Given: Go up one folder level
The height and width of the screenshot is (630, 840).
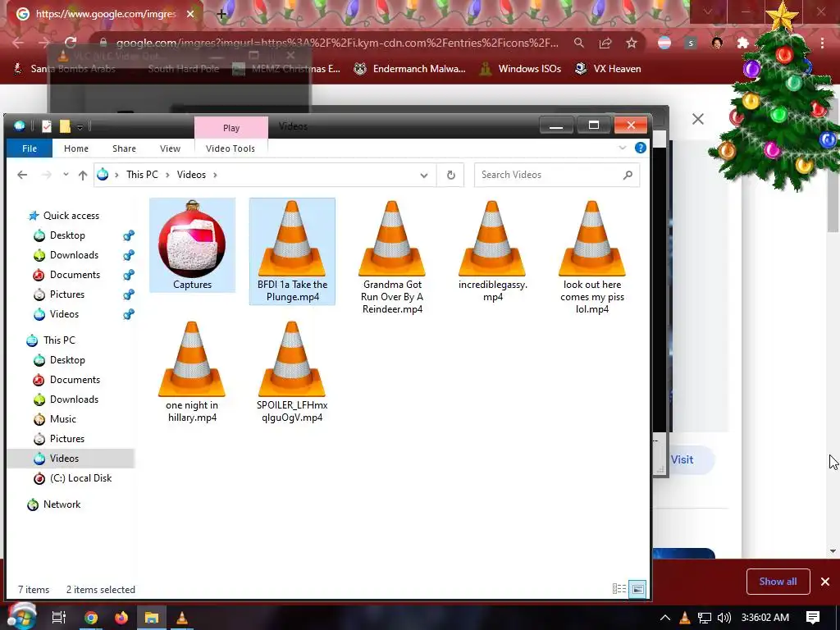Looking at the screenshot, I should tap(83, 175).
